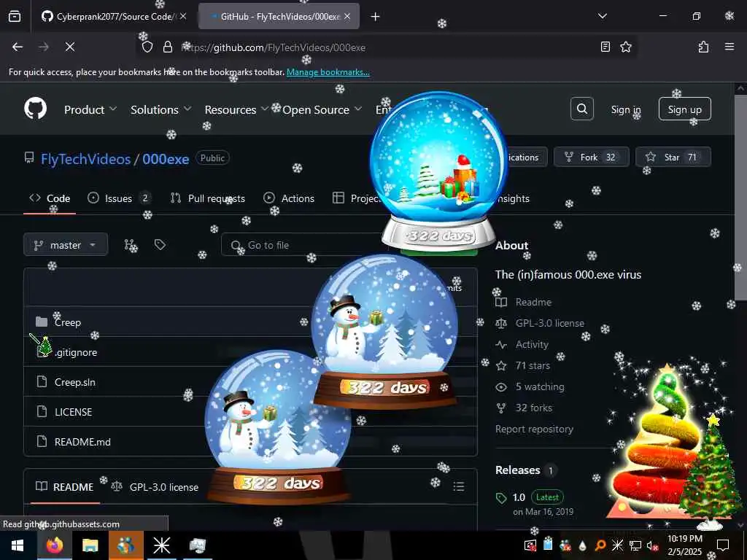The image size is (747, 560).
Task: Open the notification center icon in tray
Action: pos(723,545)
